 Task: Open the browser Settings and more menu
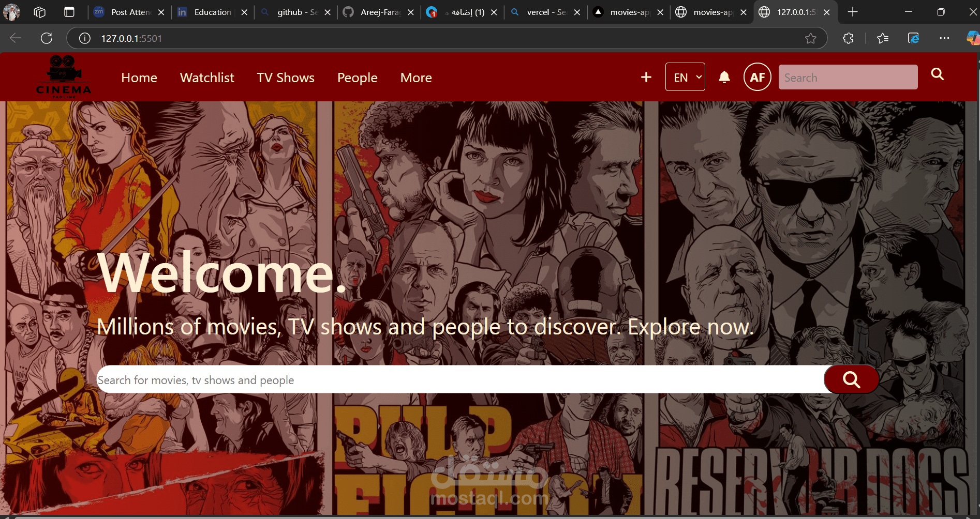944,38
